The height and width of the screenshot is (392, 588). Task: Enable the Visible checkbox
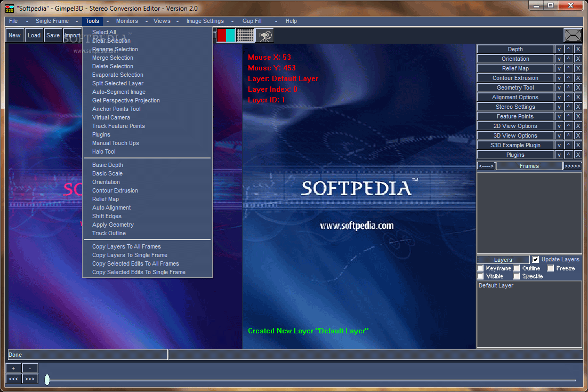click(480, 276)
